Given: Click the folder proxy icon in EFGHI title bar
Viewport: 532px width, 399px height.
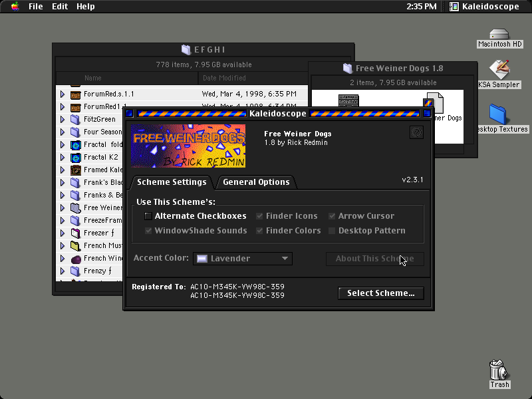Looking at the screenshot, I should (186, 50).
